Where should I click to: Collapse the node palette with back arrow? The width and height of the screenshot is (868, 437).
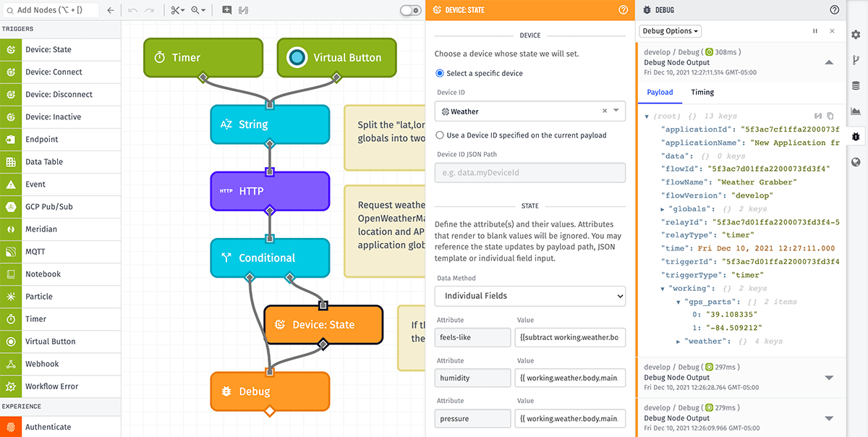110,10
